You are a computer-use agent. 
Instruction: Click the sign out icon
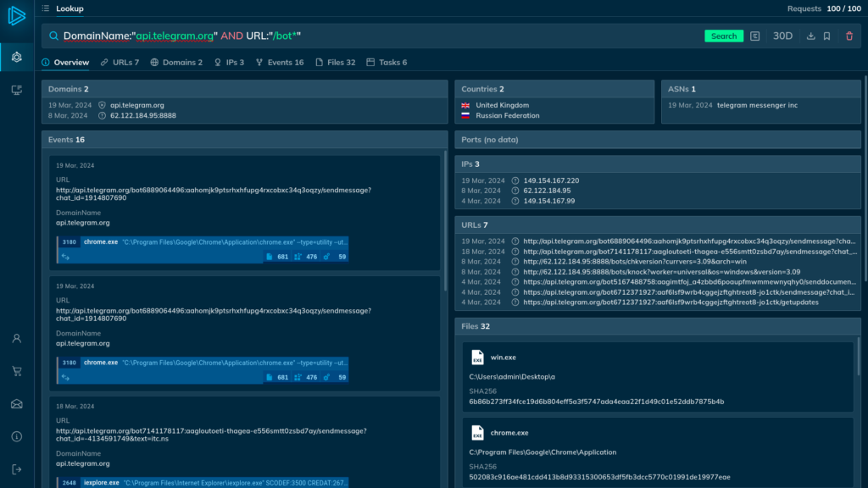(x=17, y=469)
